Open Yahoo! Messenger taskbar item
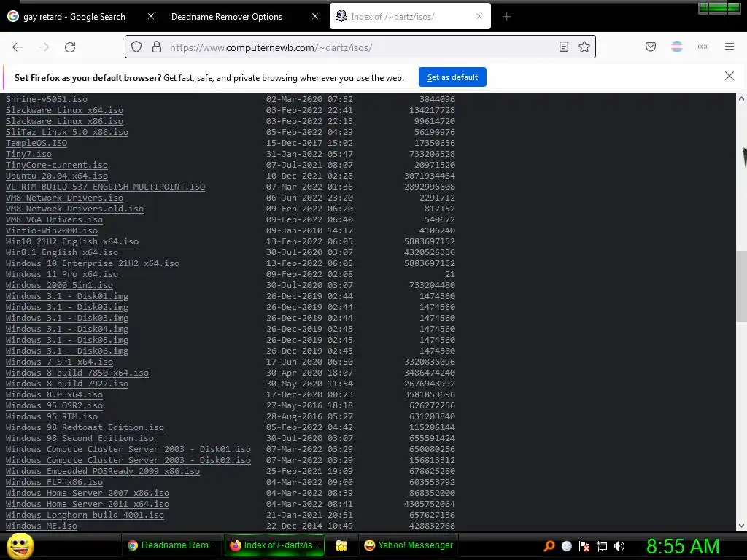 (x=409, y=545)
